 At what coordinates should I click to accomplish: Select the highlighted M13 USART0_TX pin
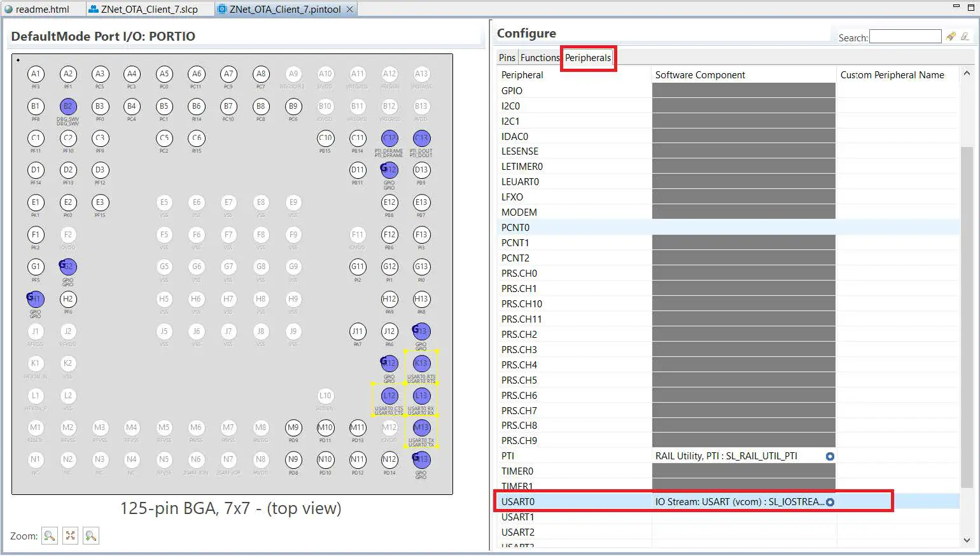(421, 427)
